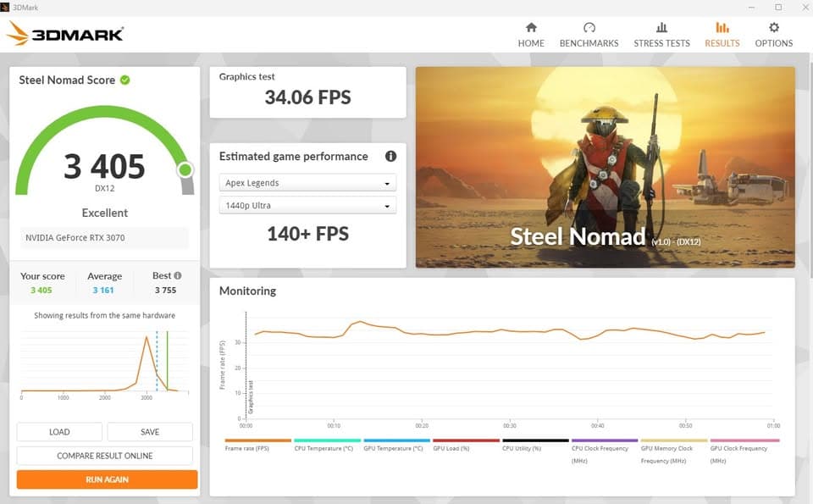Click the green validation checkmark beside Steel Nomad Score

pyautogui.click(x=125, y=80)
